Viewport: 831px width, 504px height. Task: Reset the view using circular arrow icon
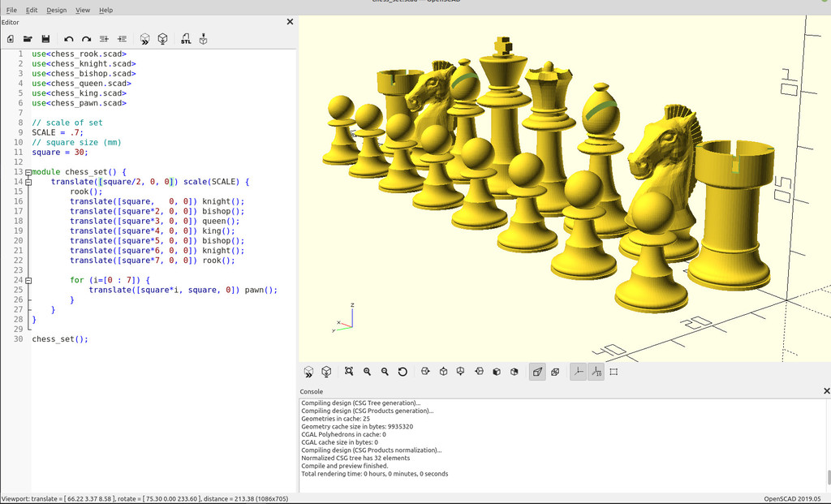(x=403, y=372)
